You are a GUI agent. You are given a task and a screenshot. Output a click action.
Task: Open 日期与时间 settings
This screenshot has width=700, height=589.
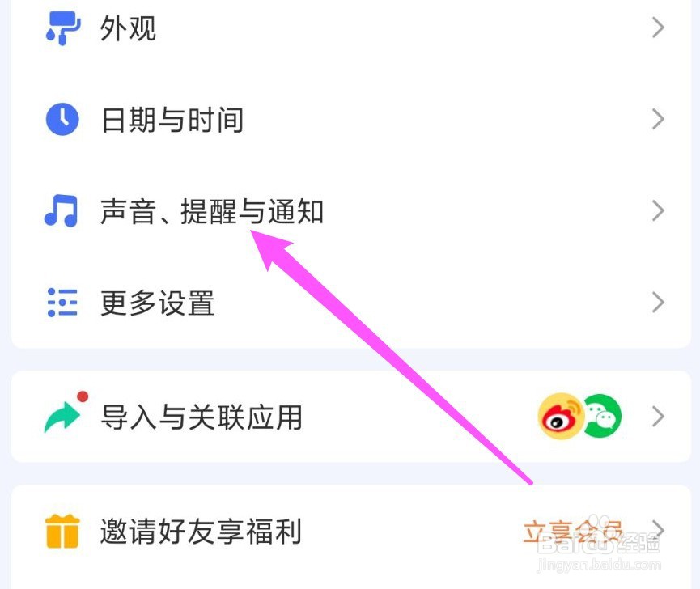[x=351, y=119]
